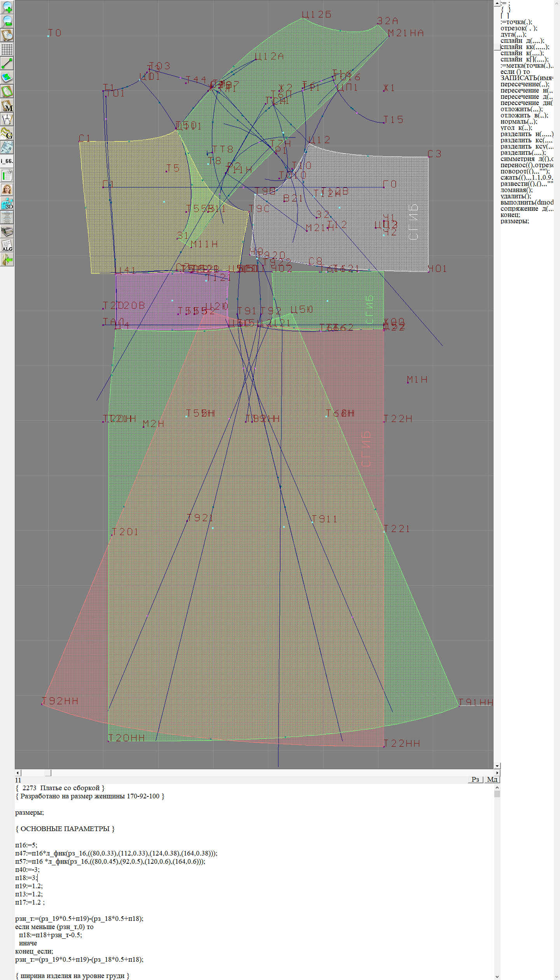Click in code line 'п18:=3;'
Viewport: 560px width, 980px height.
26,878
